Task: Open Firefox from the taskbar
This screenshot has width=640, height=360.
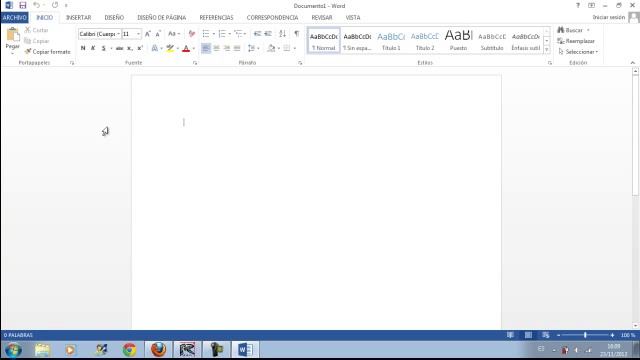Action: (158, 350)
